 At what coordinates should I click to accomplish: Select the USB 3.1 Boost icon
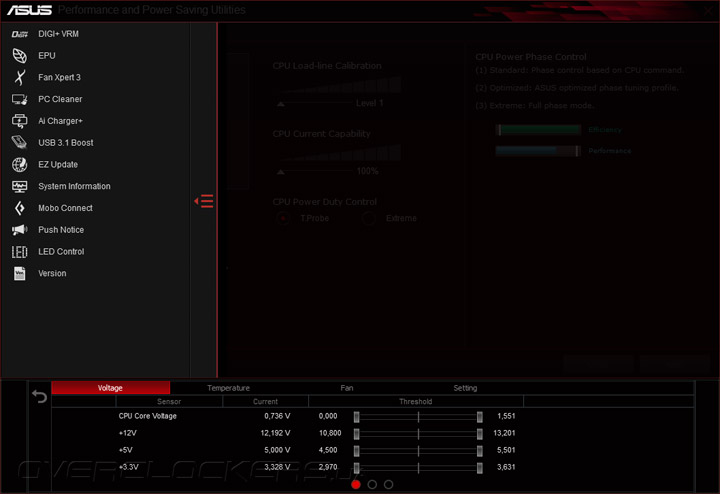(x=19, y=142)
